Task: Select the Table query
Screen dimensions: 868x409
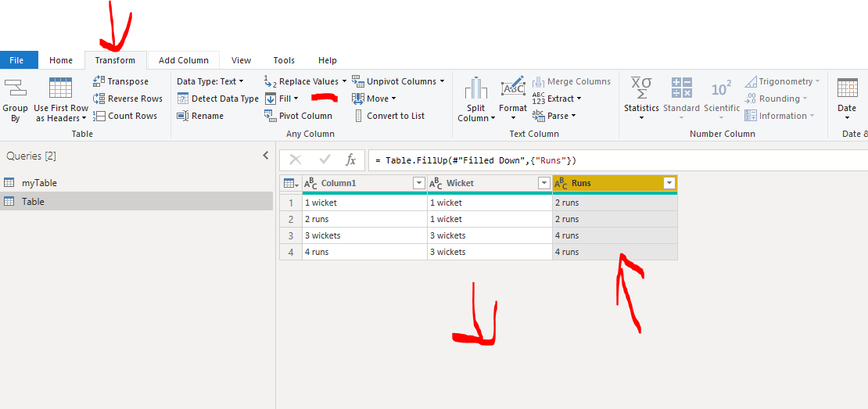Action: [x=136, y=202]
